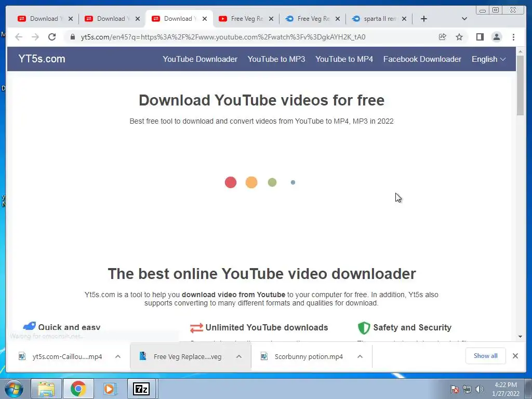Viewport: 532px width, 399px height.
Task: Show all downloads button
Action: (x=486, y=356)
